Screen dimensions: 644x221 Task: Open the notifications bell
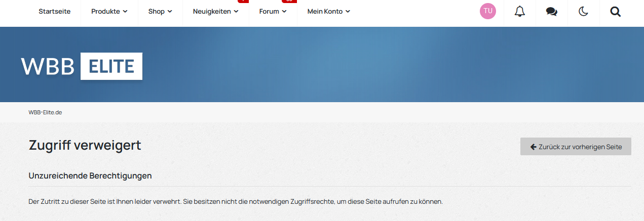point(519,11)
